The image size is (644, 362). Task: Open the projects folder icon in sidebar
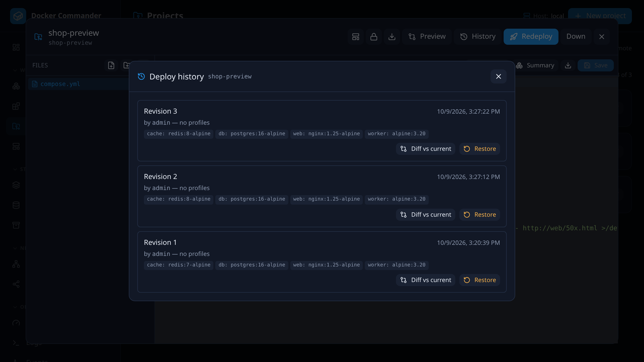pyautogui.click(x=16, y=126)
